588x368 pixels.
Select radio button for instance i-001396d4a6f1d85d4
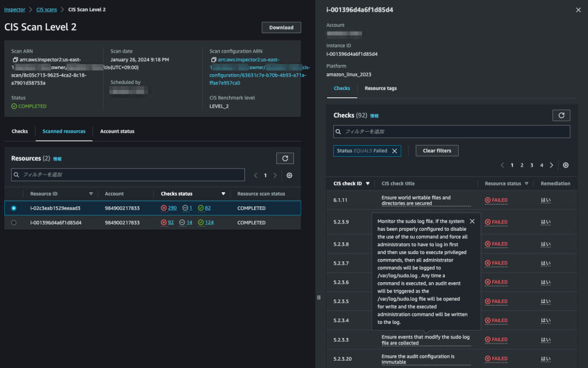click(13, 222)
